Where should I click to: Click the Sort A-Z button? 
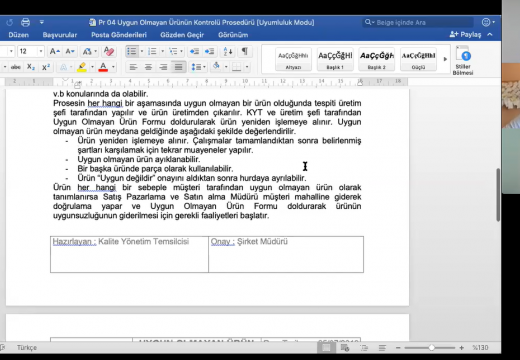click(x=228, y=51)
